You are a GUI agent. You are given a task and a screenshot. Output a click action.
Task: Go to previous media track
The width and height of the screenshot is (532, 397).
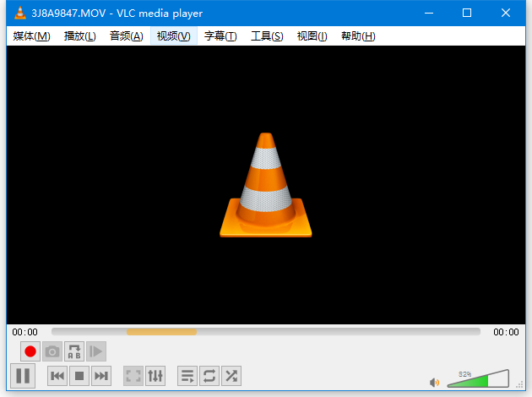pyautogui.click(x=57, y=376)
